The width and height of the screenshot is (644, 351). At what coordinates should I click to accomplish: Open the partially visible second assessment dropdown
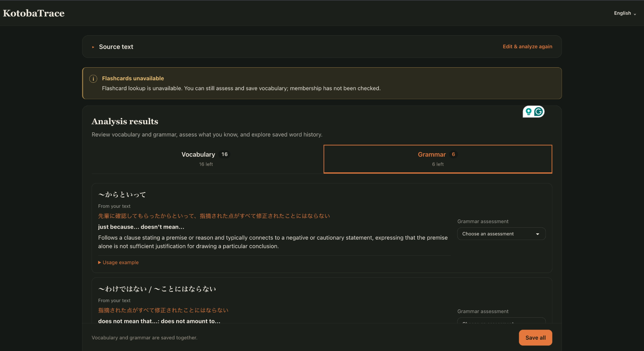click(x=501, y=320)
